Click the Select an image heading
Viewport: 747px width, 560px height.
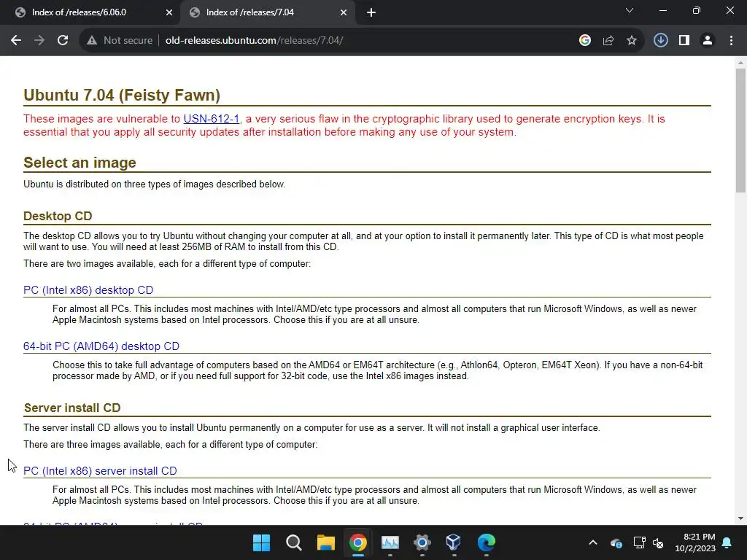coord(80,163)
